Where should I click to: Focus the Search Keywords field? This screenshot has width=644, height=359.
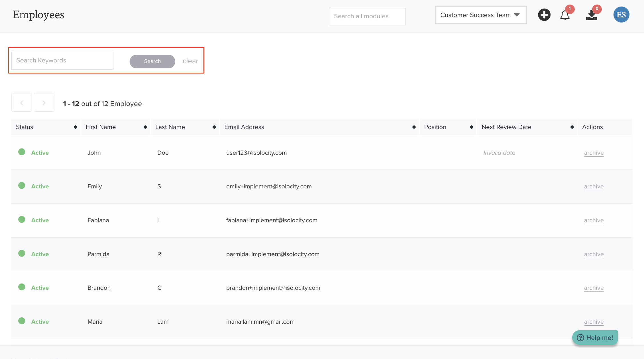[x=62, y=60]
